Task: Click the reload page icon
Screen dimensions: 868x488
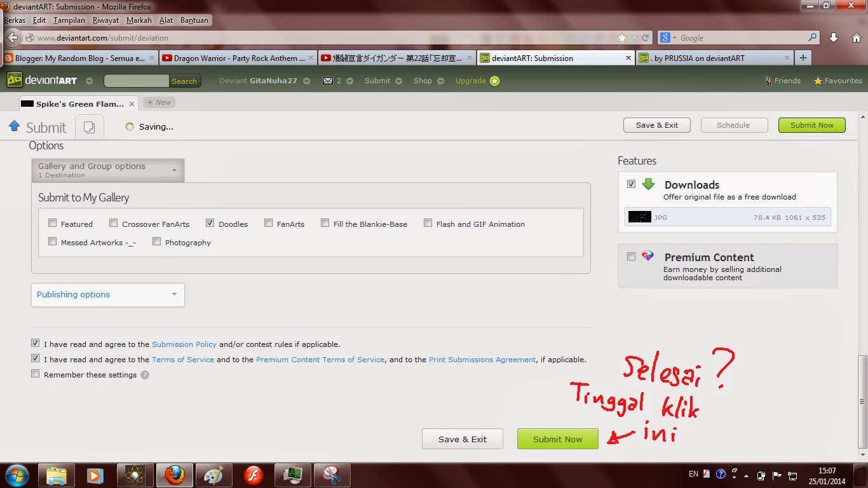Action: point(646,38)
